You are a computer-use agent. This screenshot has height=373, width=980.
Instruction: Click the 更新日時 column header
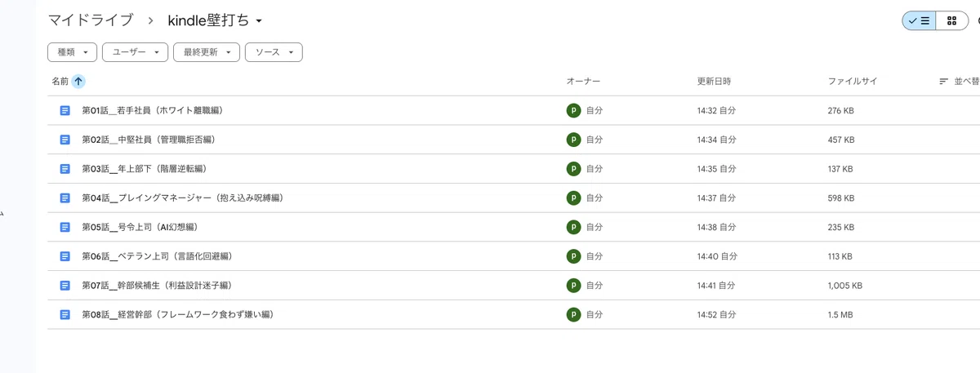coord(714,82)
